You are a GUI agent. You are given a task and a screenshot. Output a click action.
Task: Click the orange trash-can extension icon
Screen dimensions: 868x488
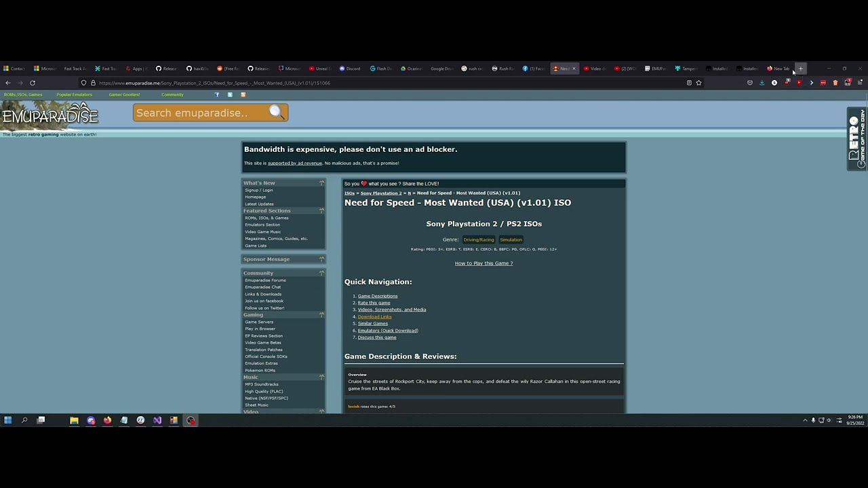[x=835, y=83]
